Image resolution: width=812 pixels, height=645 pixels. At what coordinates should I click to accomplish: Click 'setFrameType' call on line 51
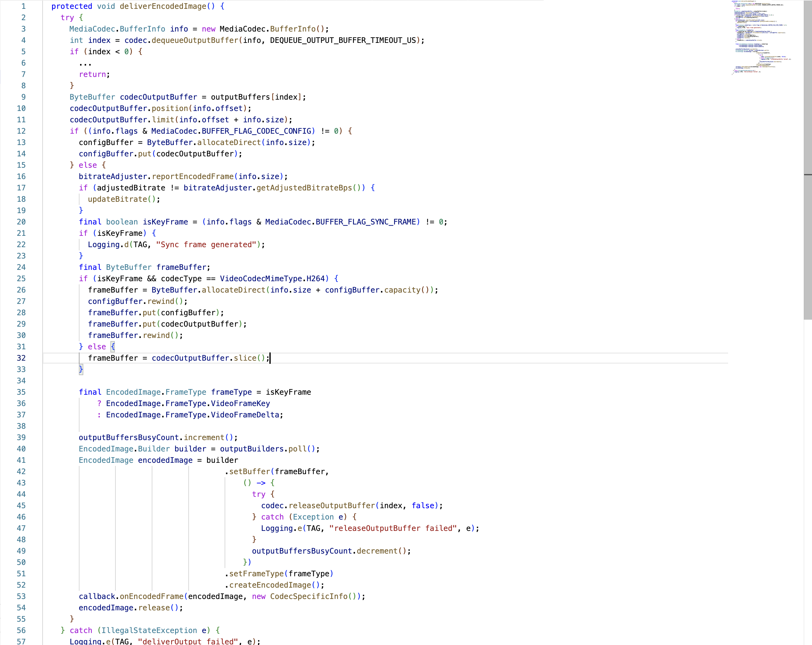pos(256,573)
